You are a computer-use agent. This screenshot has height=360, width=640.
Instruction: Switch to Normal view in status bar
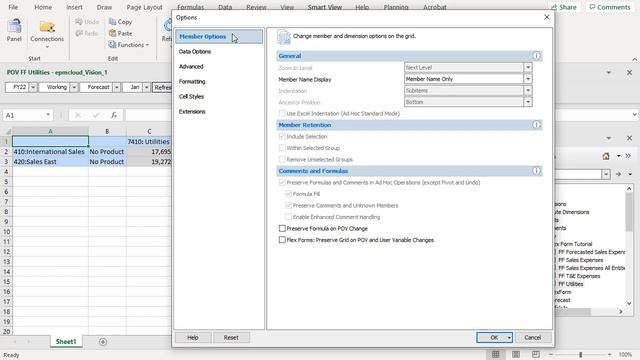[x=496, y=354]
